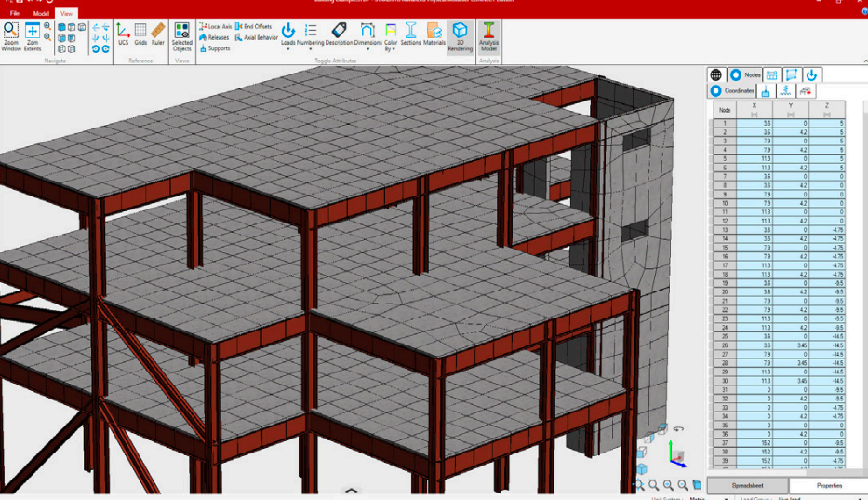Switch to the Model ribbon tab
The height and width of the screenshot is (500, 868).
click(x=41, y=14)
